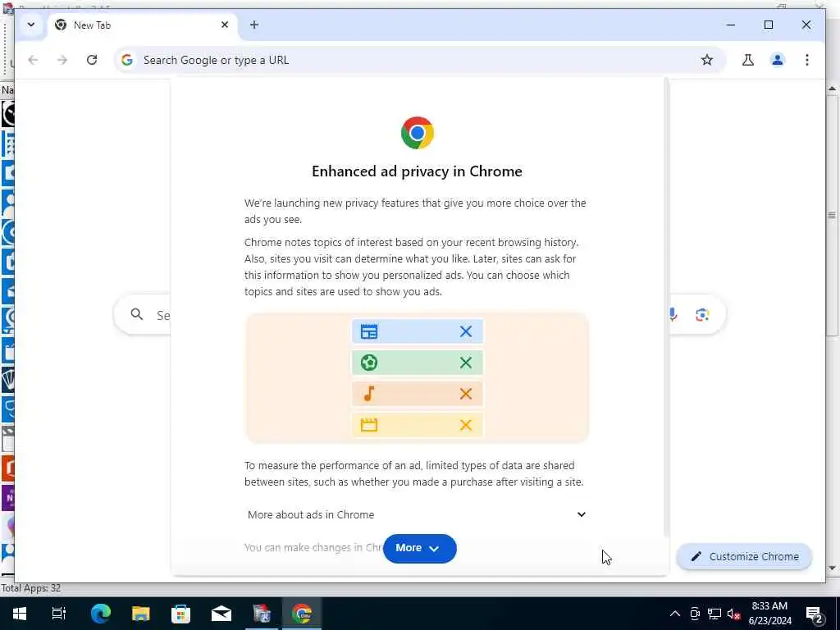The width and height of the screenshot is (840, 630).
Task: Open File Explorer from taskbar
Action: pyautogui.click(x=141, y=614)
